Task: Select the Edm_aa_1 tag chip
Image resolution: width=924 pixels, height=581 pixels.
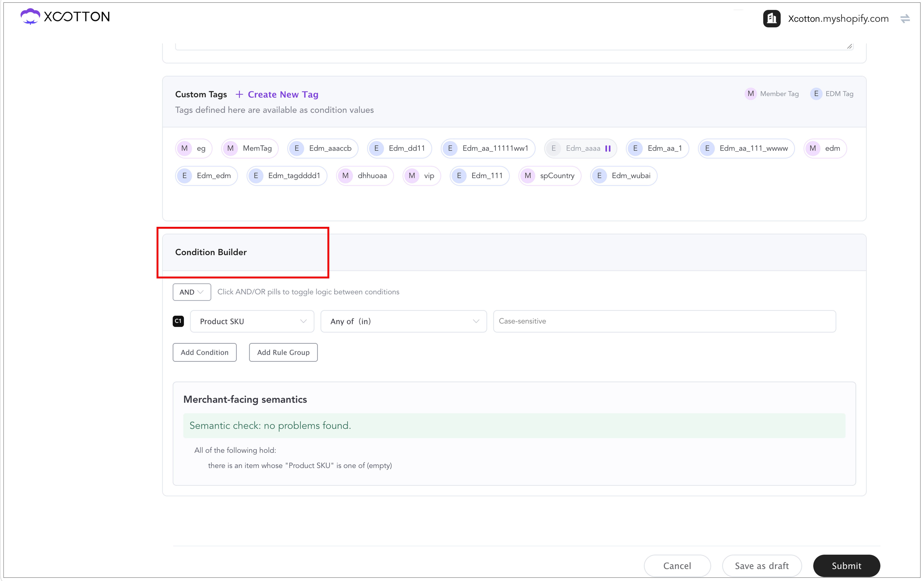Action: point(657,149)
